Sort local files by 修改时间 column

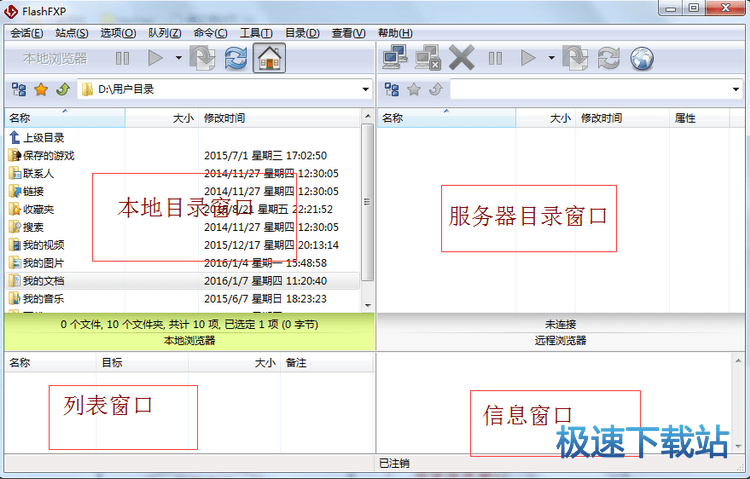[x=280, y=118]
